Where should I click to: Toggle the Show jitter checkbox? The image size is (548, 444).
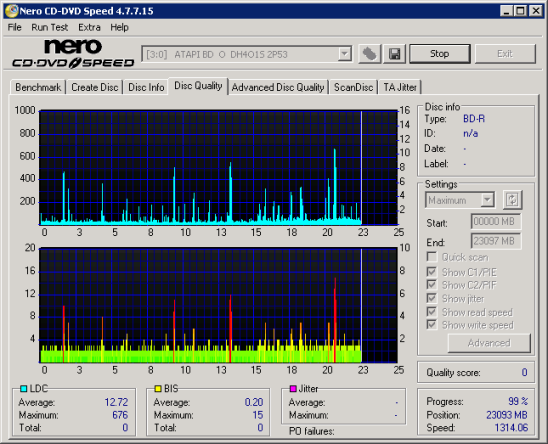(432, 298)
